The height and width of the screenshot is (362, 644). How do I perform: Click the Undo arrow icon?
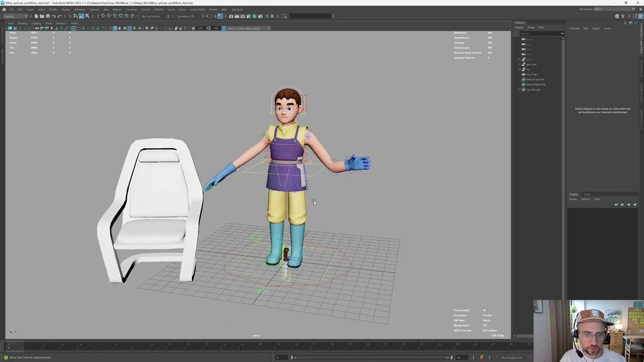[54, 16]
